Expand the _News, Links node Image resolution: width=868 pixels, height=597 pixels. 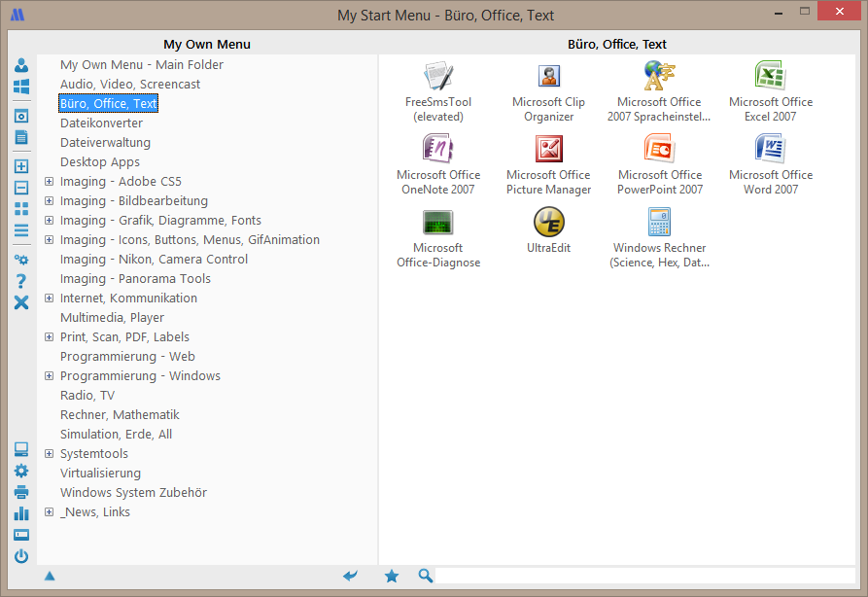[x=50, y=511]
